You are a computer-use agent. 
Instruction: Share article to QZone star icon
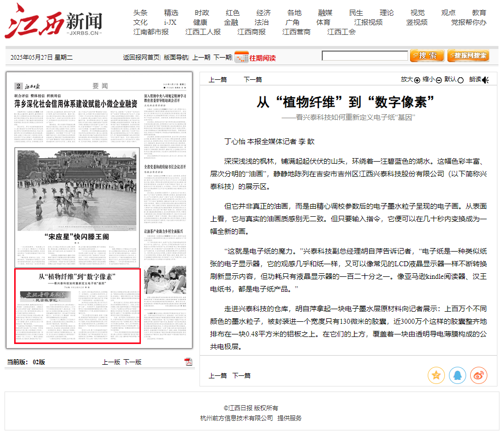(436, 375)
